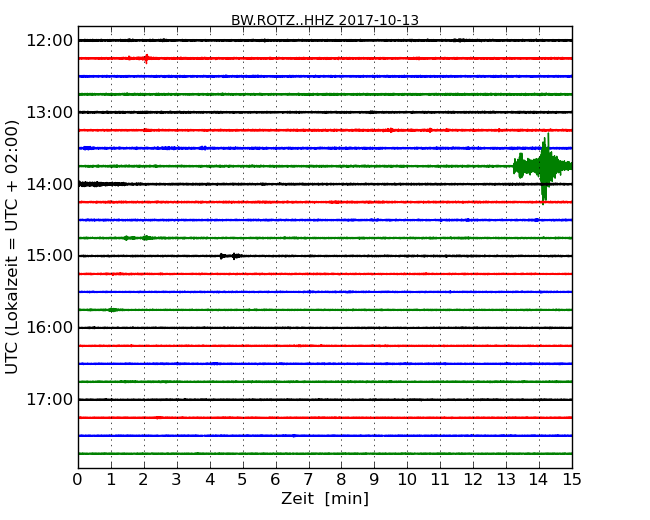Click the 12:00 time axis label

click(49, 41)
